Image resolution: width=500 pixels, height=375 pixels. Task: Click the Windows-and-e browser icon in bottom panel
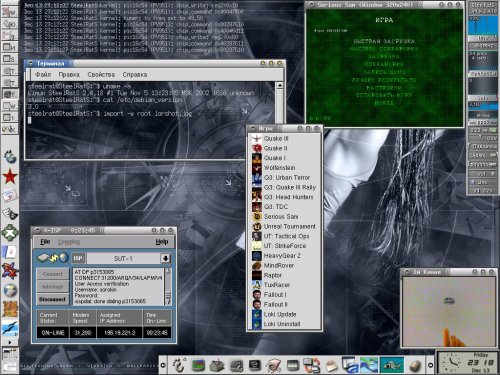[x=350, y=365]
